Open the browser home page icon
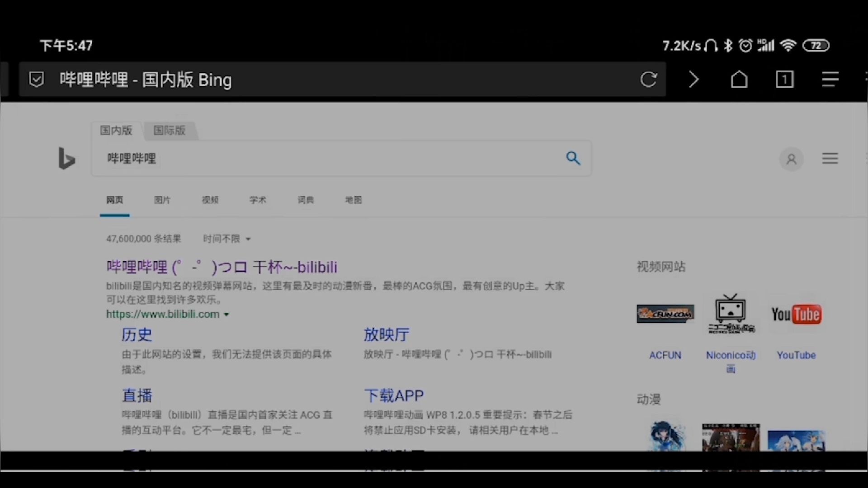The height and width of the screenshot is (488, 868). coord(739,80)
